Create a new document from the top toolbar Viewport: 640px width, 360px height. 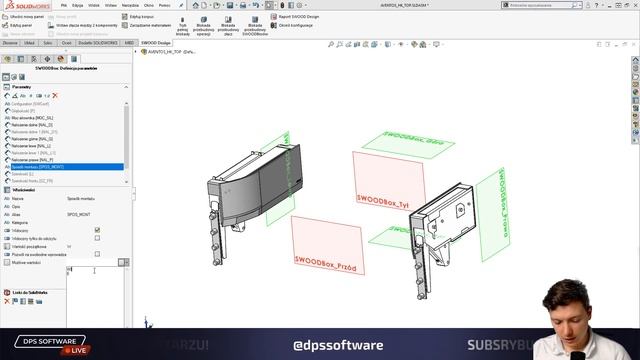[204, 5]
